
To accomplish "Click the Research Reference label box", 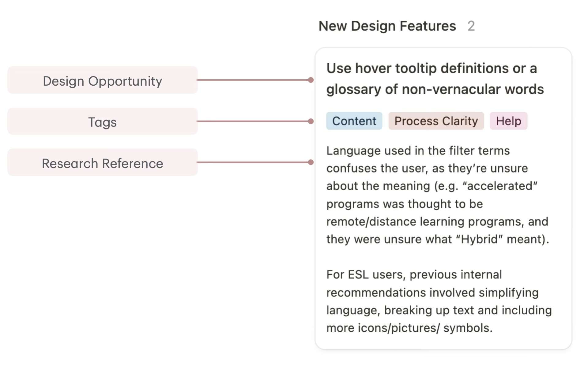I will pos(102,163).
